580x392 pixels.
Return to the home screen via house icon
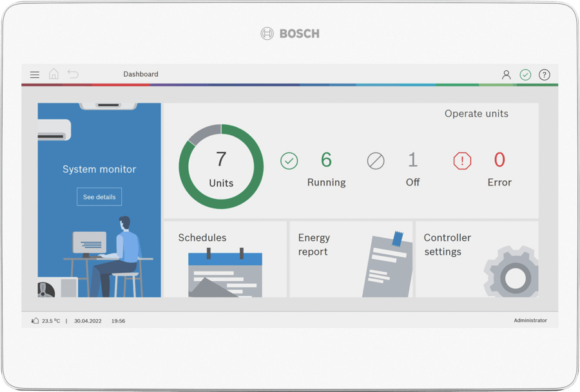(x=54, y=74)
